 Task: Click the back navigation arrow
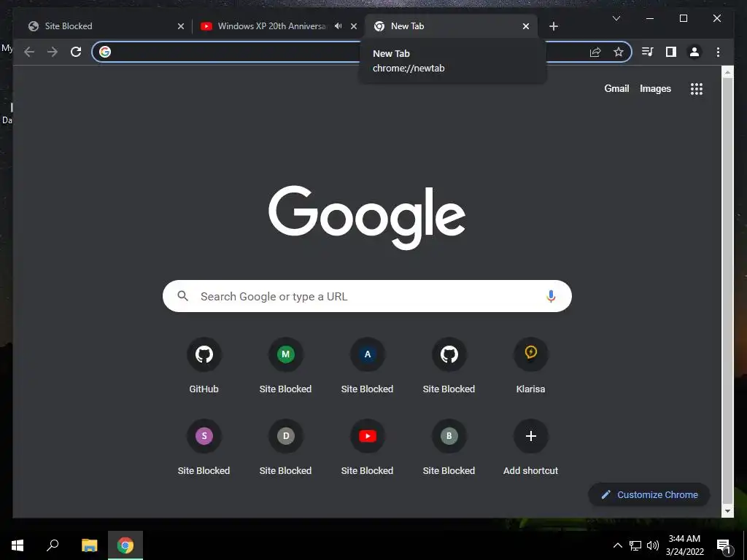29,52
